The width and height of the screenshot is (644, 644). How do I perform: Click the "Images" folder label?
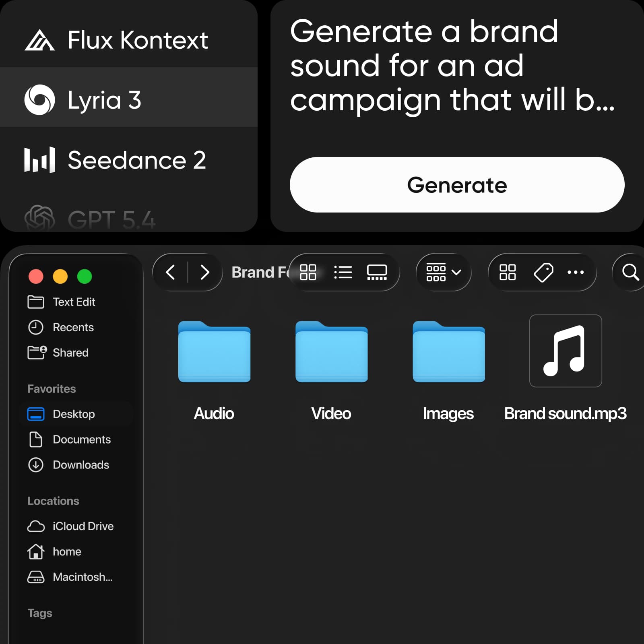click(448, 414)
